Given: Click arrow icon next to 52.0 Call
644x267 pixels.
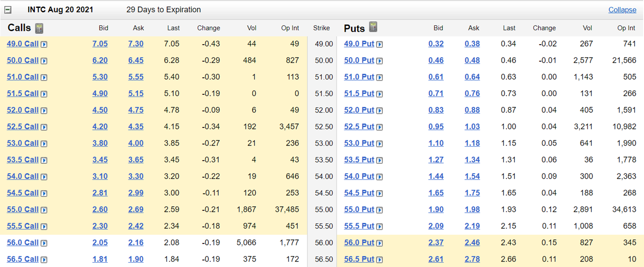Looking at the screenshot, I should click(44, 111).
